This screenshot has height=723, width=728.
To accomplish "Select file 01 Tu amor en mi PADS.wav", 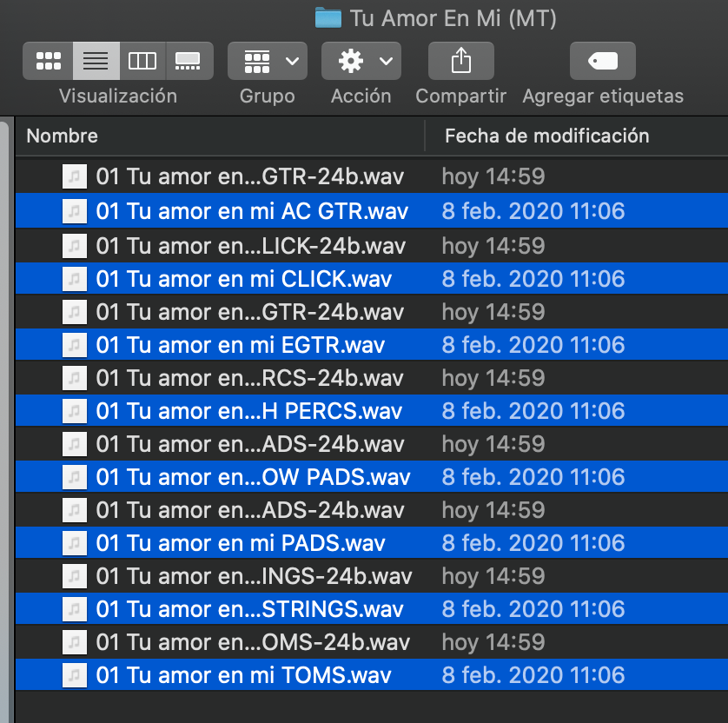I will pos(372,542).
